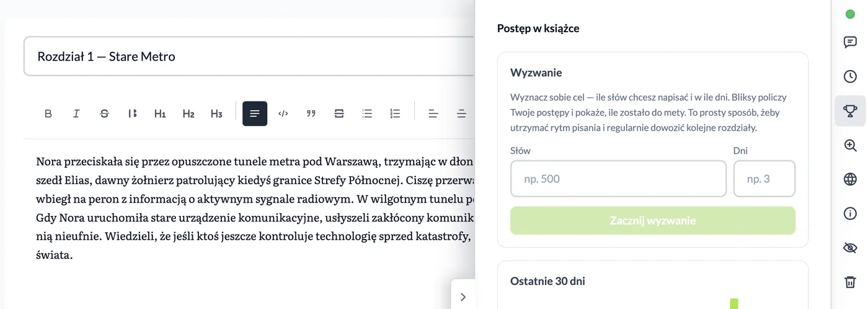Click the 'Wyzwanie' card title
This screenshot has width=868, height=309.
(x=536, y=72)
